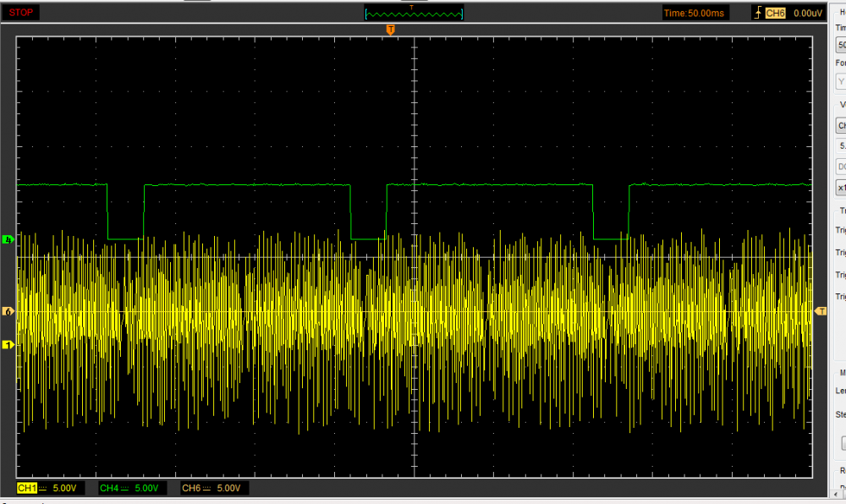Open the horizontal timebase dropdown in side panel
Image resolution: width=846 pixels, height=504 pixels.
tap(841, 44)
